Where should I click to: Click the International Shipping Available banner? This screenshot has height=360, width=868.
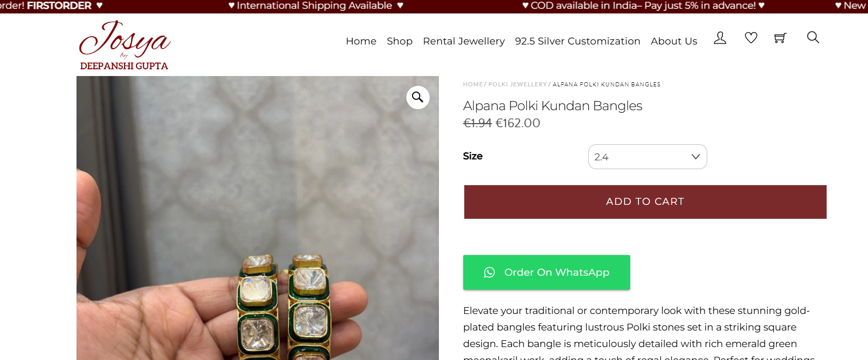click(315, 6)
